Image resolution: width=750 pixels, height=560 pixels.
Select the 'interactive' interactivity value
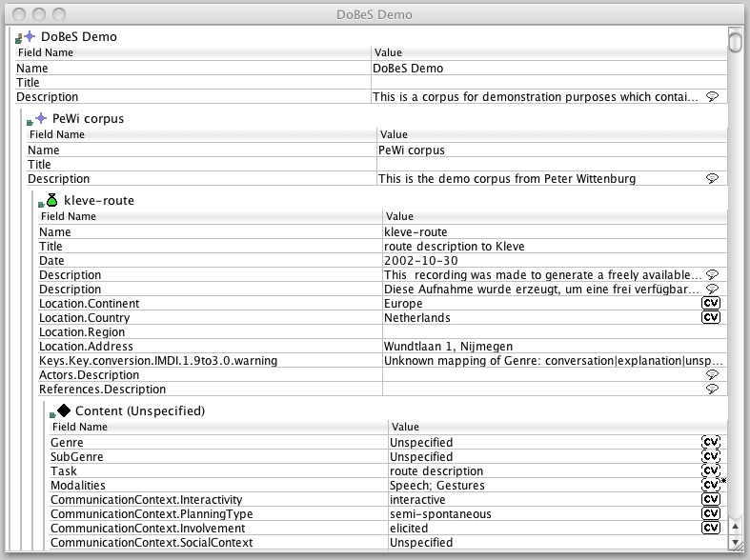tap(417, 500)
